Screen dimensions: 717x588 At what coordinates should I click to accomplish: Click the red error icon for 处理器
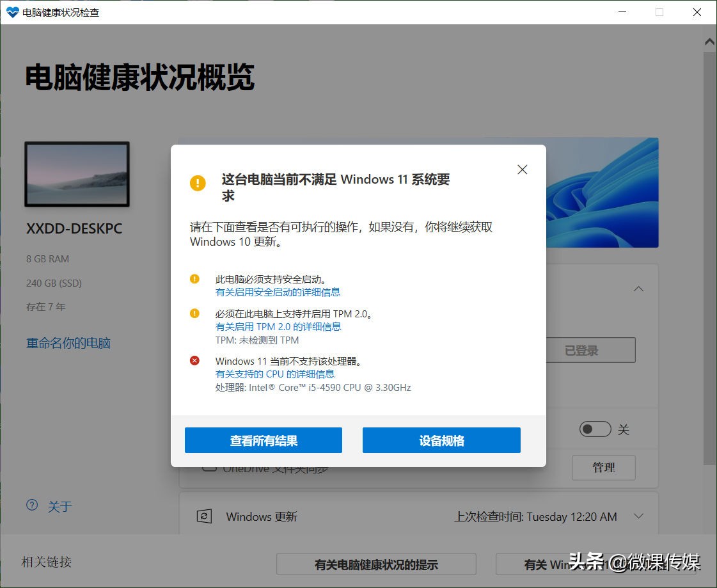click(195, 360)
